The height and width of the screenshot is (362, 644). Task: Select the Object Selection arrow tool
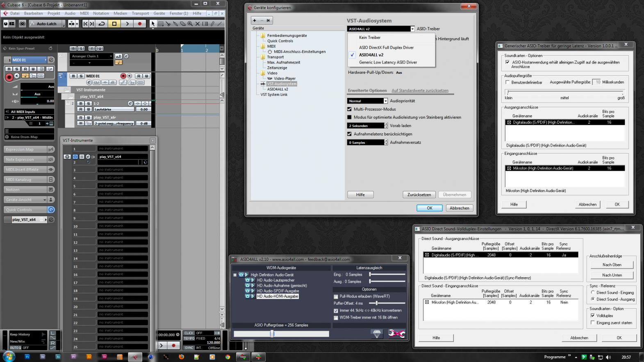[153, 24]
